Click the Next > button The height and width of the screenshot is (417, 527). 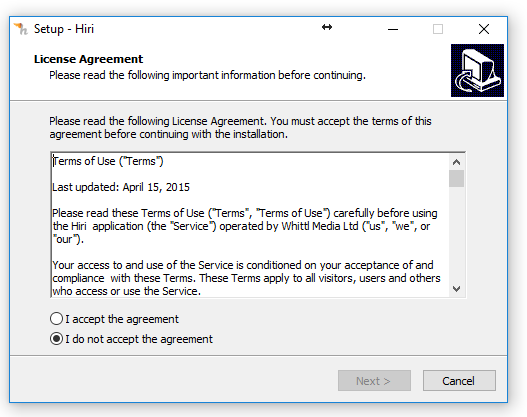pyautogui.click(x=374, y=381)
